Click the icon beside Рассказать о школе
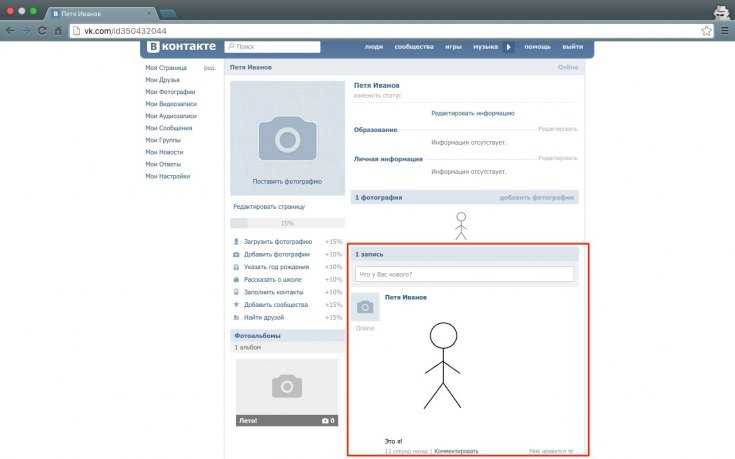This screenshot has height=459, width=735. pyautogui.click(x=236, y=280)
